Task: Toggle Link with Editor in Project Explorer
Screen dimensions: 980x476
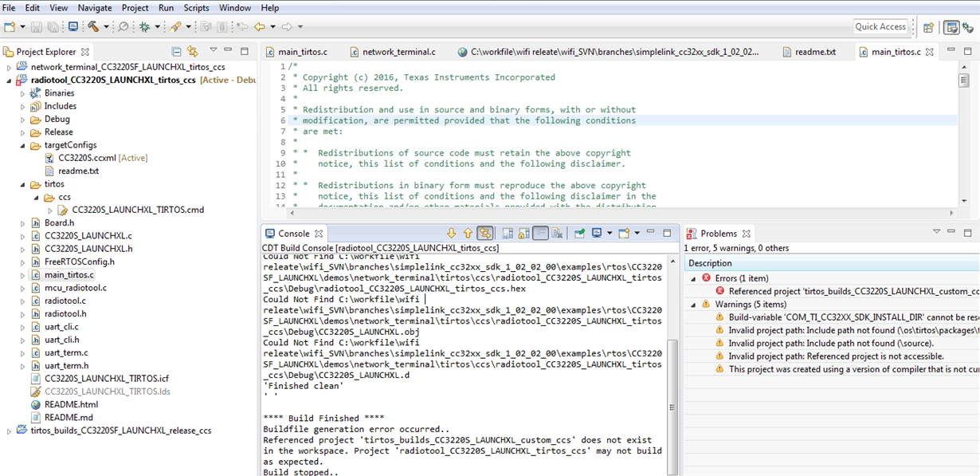Action: coord(194,49)
